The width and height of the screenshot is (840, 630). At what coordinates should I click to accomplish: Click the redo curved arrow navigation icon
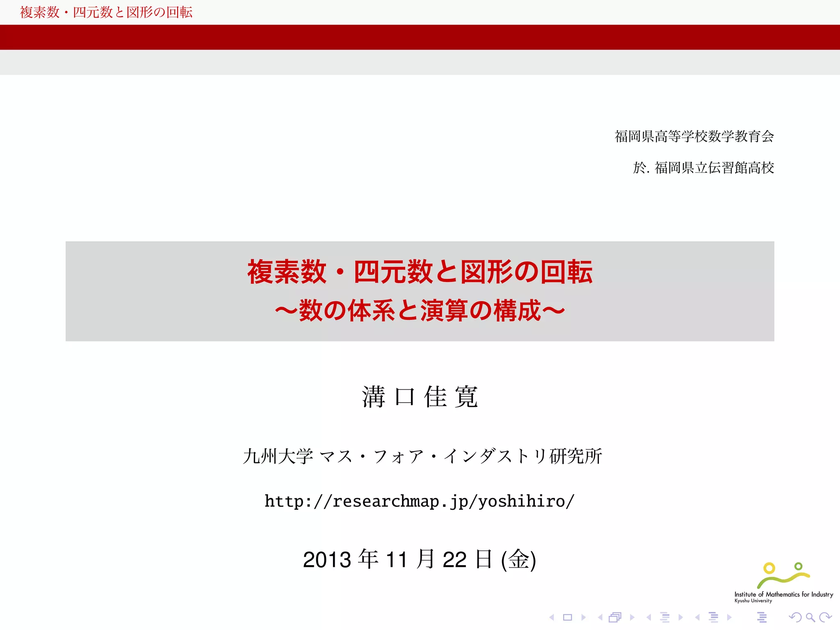coord(825,617)
